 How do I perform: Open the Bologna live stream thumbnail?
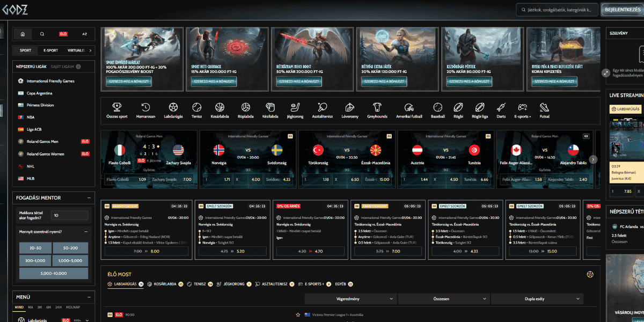626,139
